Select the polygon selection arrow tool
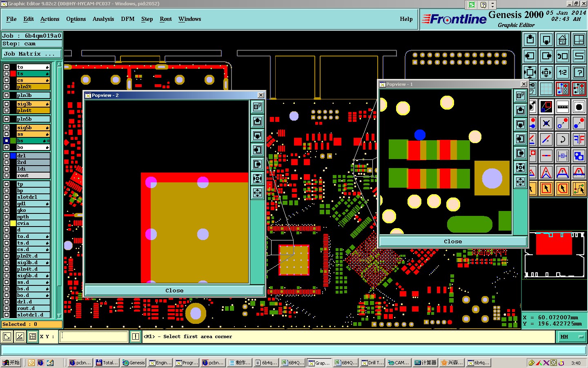The width and height of the screenshot is (588, 368). (563, 188)
